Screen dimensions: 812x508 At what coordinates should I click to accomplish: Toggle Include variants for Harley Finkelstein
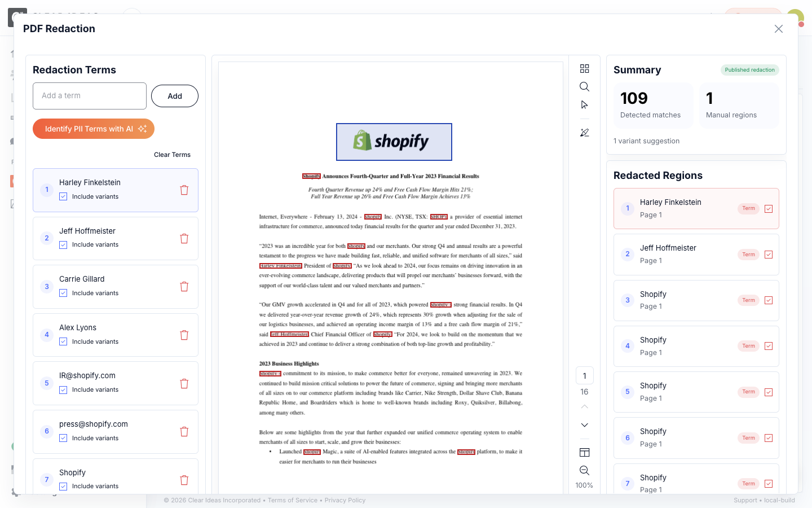[x=63, y=196]
